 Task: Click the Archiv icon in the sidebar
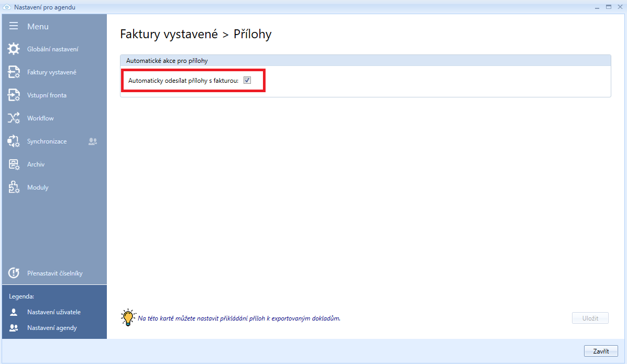point(14,164)
